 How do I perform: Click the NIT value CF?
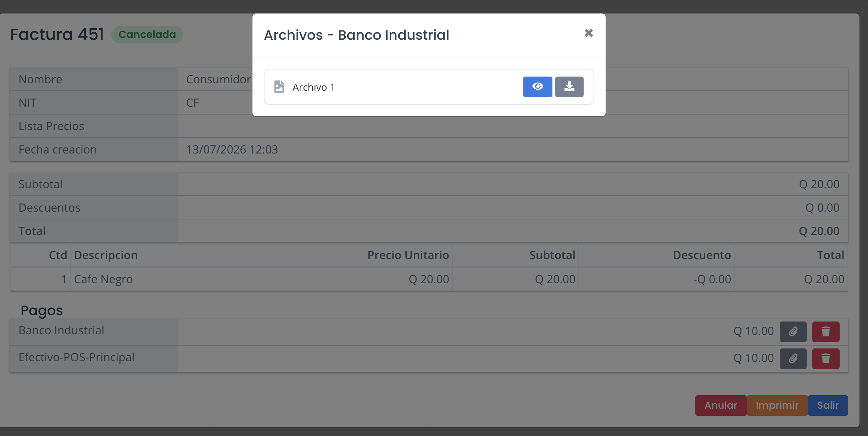(193, 103)
